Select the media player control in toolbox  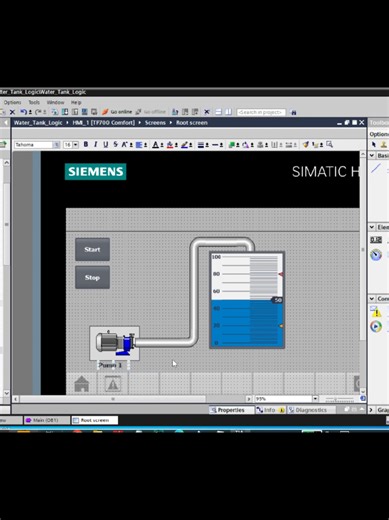point(376,326)
